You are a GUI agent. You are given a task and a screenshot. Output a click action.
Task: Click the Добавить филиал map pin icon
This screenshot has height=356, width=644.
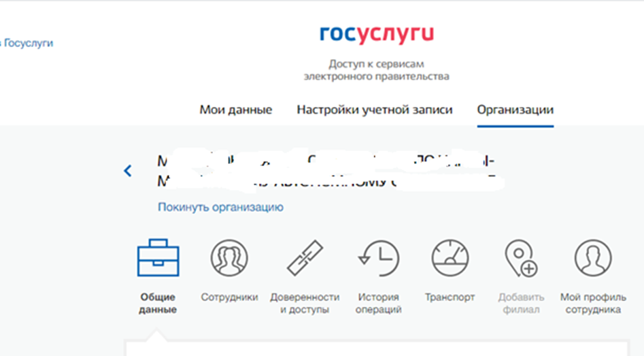click(x=521, y=259)
